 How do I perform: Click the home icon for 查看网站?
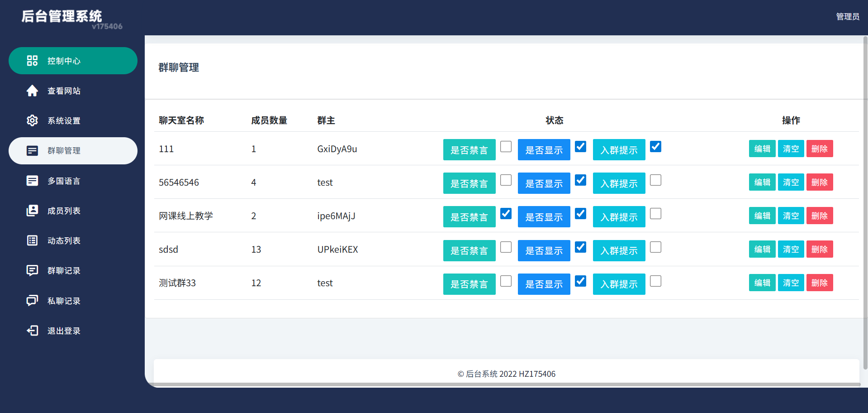(x=32, y=91)
